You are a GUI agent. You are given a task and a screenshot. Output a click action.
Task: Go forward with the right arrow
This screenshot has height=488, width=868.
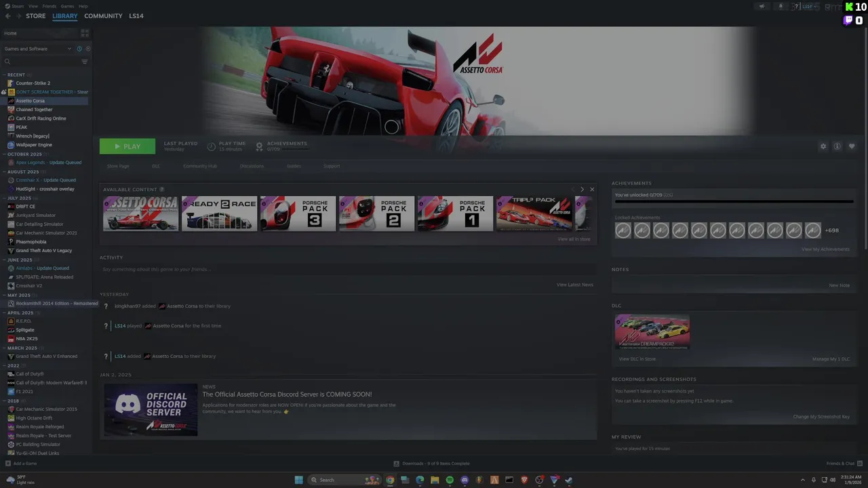click(18, 16)
